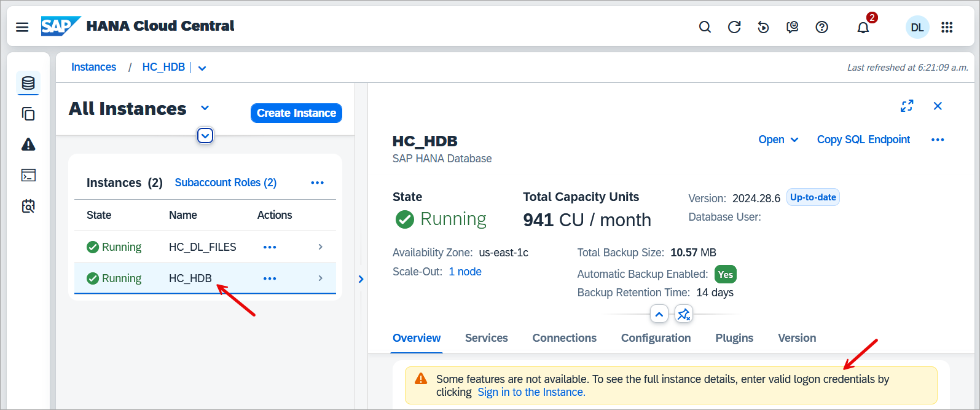This screenshot has width=980, height=410.
Task: Toggle the side panel splitter arrow
Action: 361,279
